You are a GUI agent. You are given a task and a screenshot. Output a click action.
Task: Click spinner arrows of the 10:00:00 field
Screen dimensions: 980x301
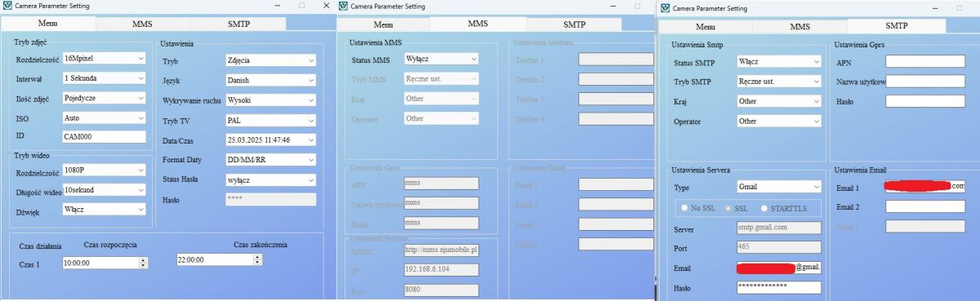click(x=144, y=263)
